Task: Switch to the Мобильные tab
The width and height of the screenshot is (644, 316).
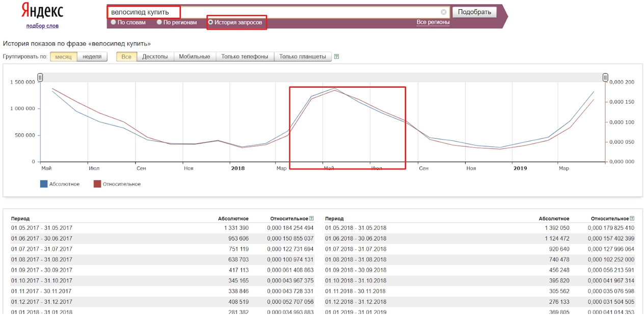Action: click(195, 57)
